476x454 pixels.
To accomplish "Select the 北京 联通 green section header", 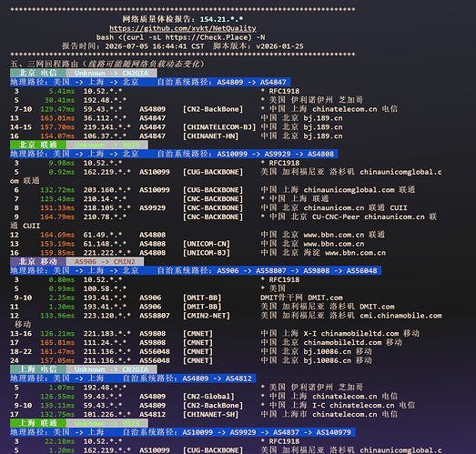I will coord(38,145).
